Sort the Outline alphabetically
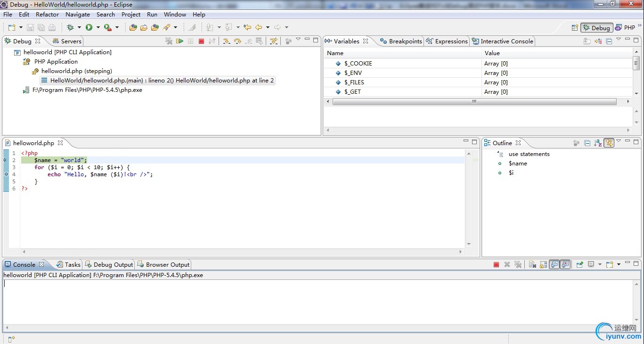Viewport: 644px width, 344px height. 598,143
